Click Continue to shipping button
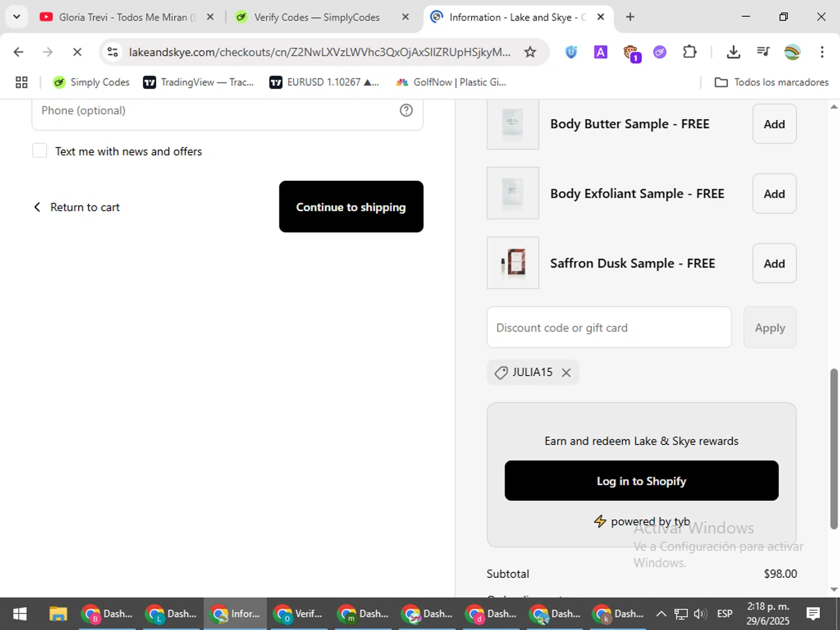 [x=351, y=207]
